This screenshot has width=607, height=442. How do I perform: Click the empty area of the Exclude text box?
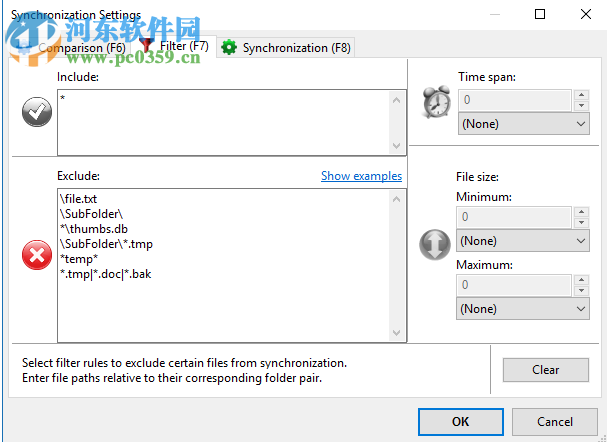pyautogui.click(x=224, y=310)
